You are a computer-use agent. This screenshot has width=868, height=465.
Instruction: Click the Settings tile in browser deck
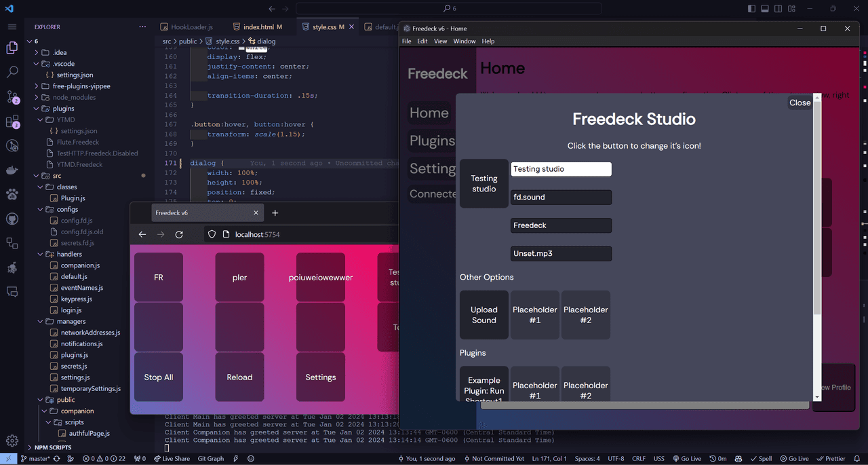pyautogui.click(x=321, y=377)
